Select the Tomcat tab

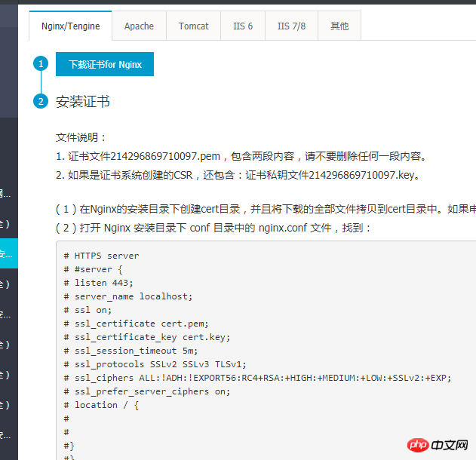pyautogui.click(x=193, y=26)
